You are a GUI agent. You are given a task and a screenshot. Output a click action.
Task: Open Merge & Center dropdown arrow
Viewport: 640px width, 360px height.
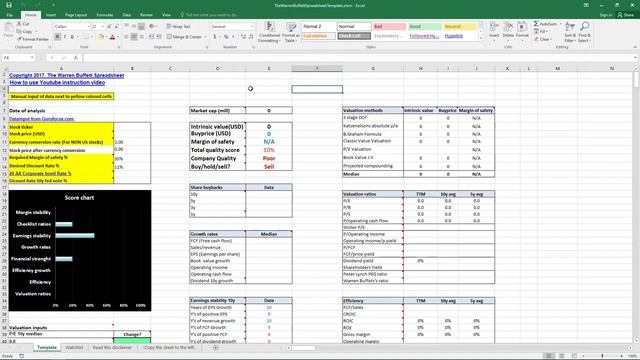click(x=204, y=37)
